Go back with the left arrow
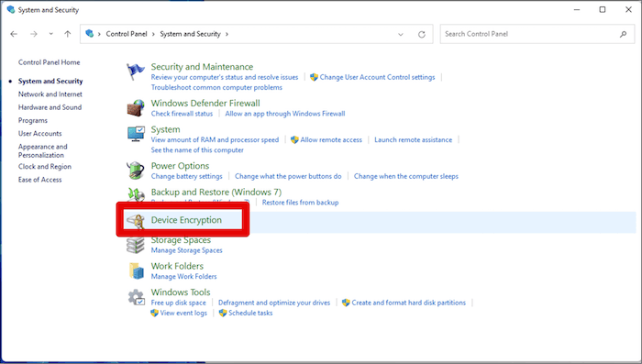Screen dimensions: 642x364 pos(14,34)
